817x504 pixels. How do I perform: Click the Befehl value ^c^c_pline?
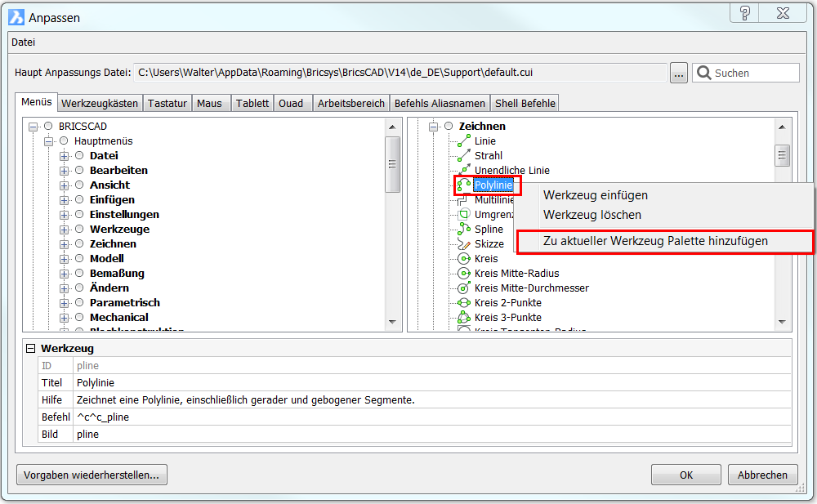pyautogui.click(x=432, y=417)
